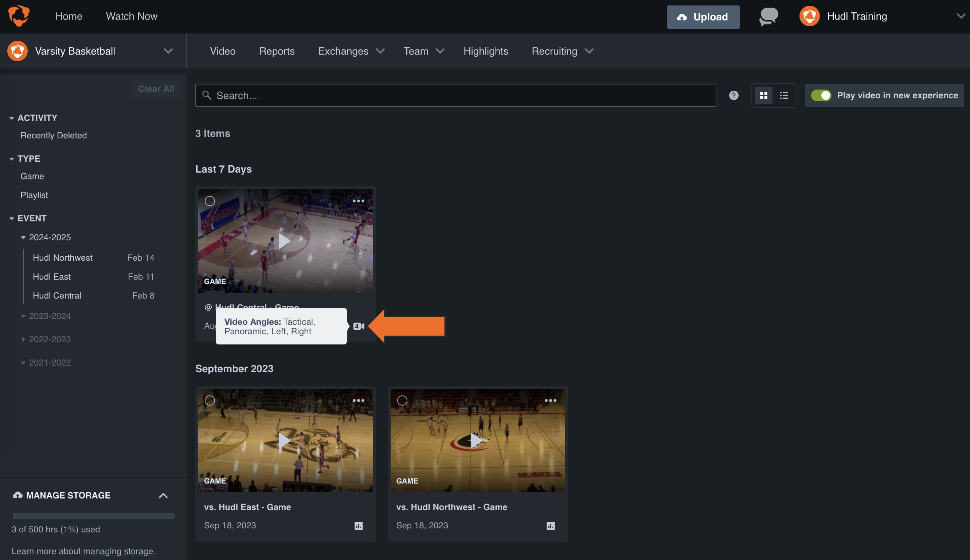Switch to grid view layout

point(764,95)
